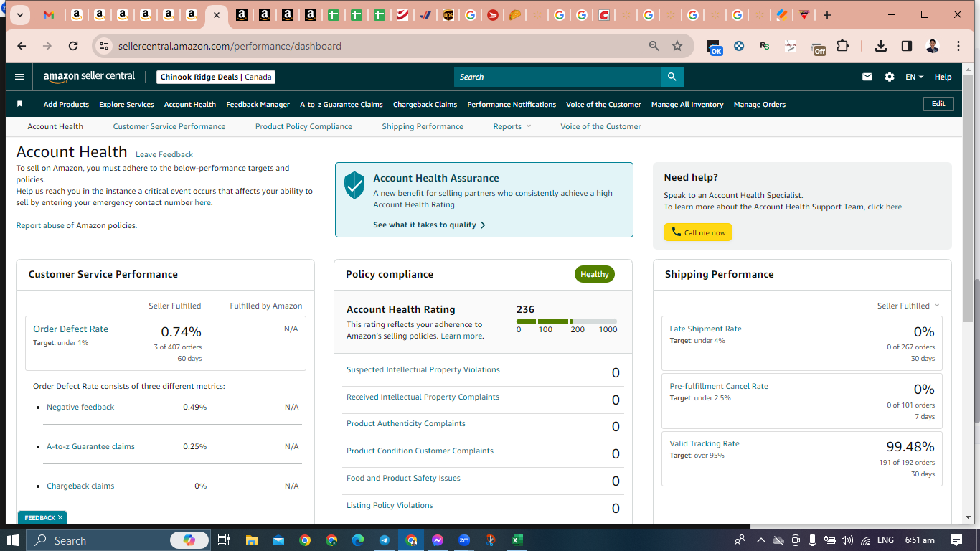Expand the Reports dropdown in the sub-navigation
Viewport: 980px width, 551px height.
[x=512, y=126]
